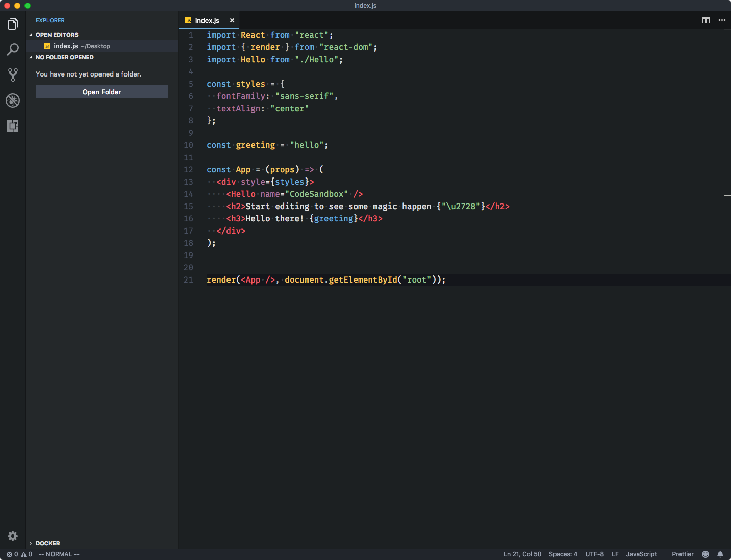Viewport: 731px width, 560px height.
Task: Open notifications bell icon
Action: 720,554
